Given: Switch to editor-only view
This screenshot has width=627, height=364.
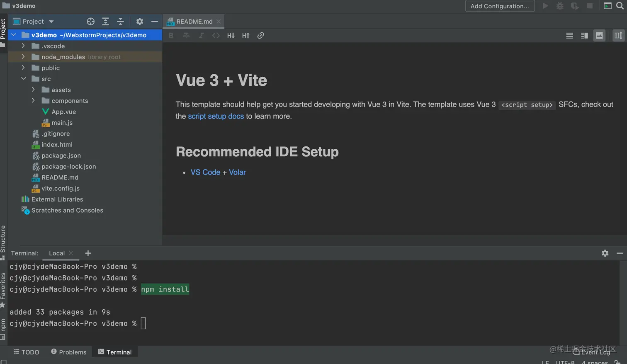Looking at the screenshot, I should (x=569, y=36).
